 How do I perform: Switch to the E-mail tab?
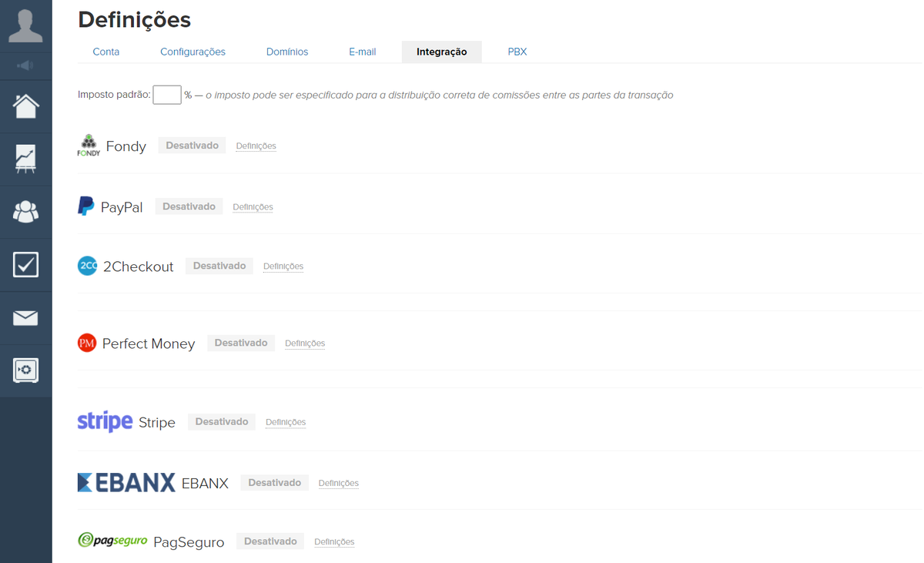point(362,52)
